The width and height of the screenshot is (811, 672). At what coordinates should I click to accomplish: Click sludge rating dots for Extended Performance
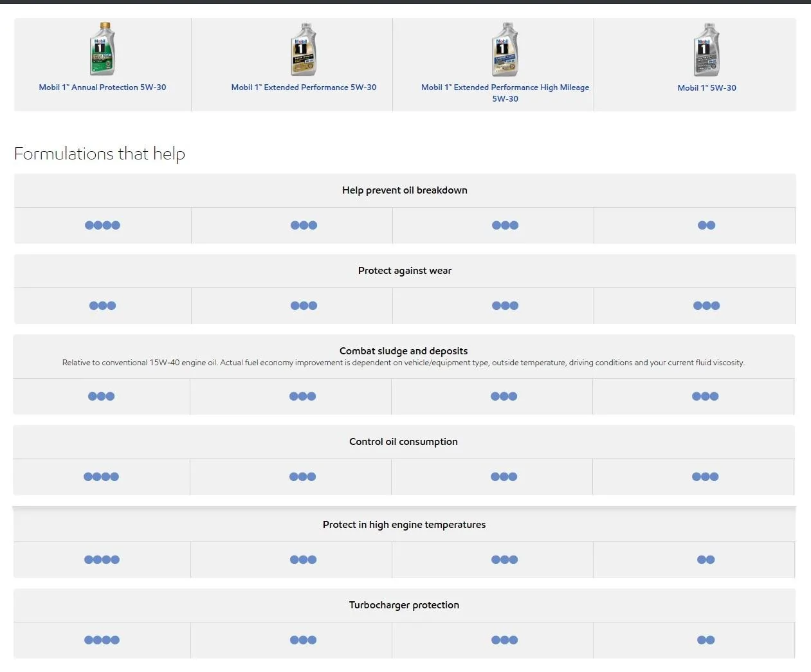pyautogui.click(x=302, y=396)
